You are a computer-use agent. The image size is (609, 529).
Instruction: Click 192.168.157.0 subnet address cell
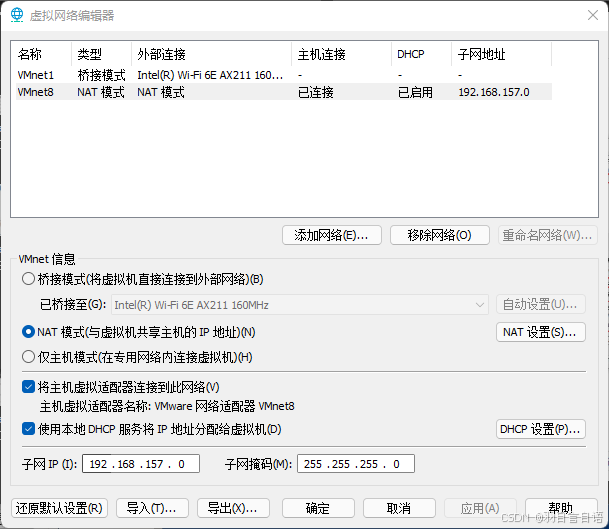(494, 92)
